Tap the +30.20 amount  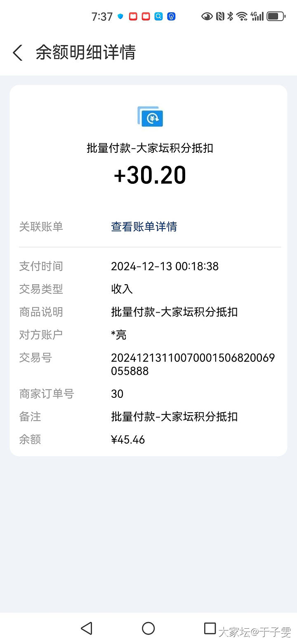[x=150, y=175]
